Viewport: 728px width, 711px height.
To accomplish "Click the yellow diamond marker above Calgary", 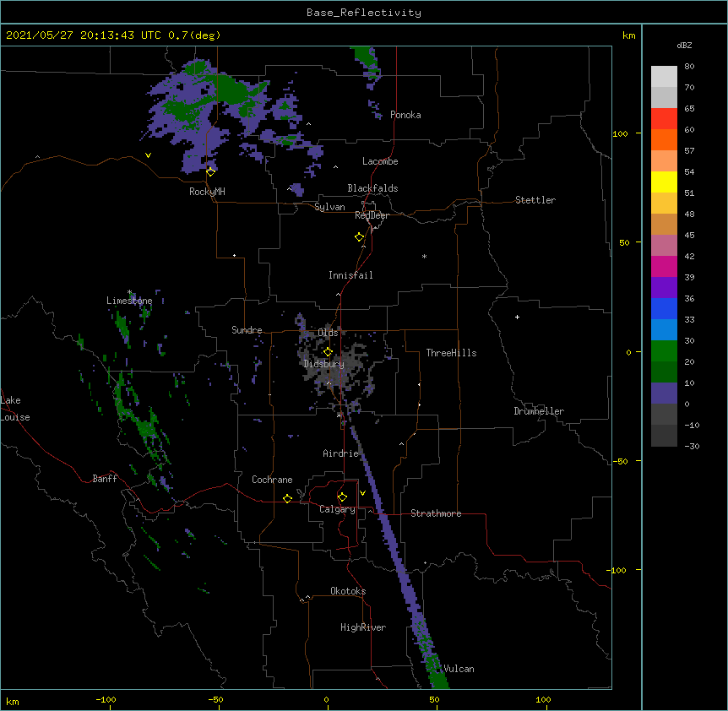I will click(x=342, y=497).
